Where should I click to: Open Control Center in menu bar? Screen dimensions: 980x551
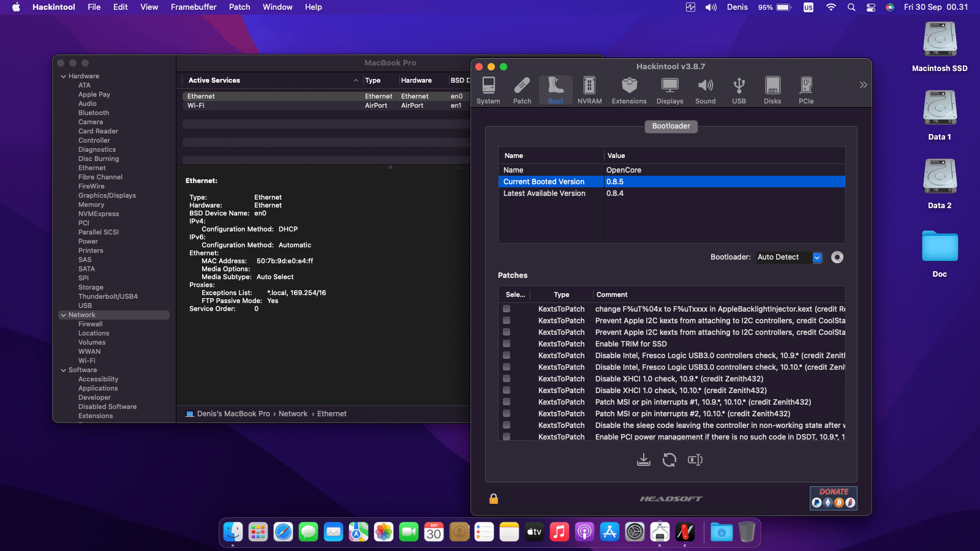click(x=871, y=7)
